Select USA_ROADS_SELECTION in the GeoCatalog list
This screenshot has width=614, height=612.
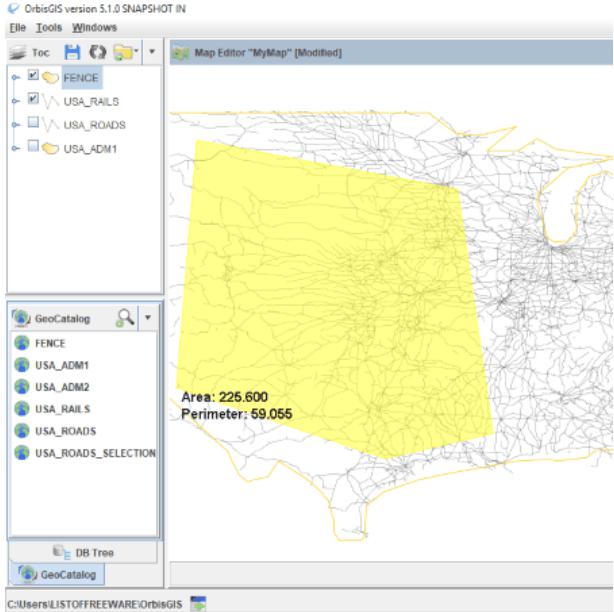[95, 453]
